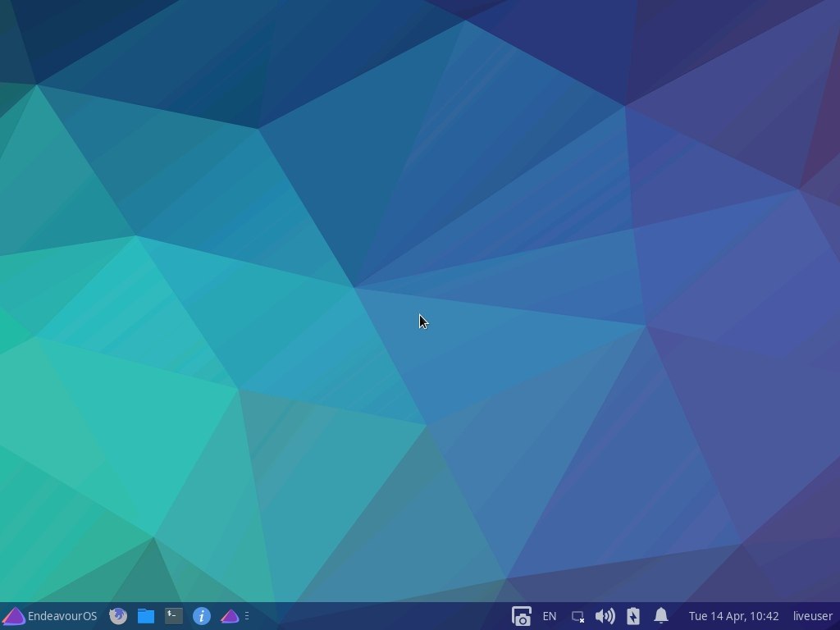Open the file manager folder icon

coord(146,616)
